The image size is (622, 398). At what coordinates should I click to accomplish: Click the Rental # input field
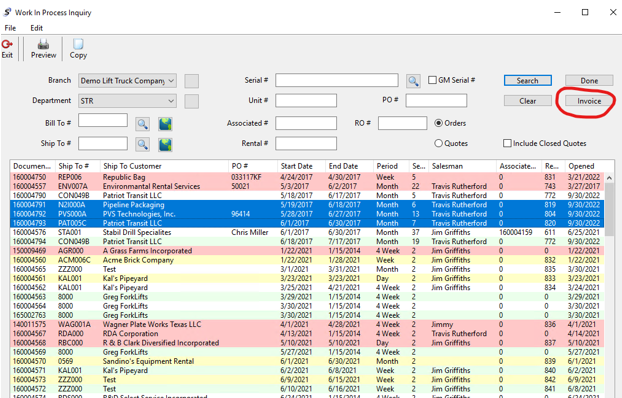pyautogui.click(x=306, y=143)
